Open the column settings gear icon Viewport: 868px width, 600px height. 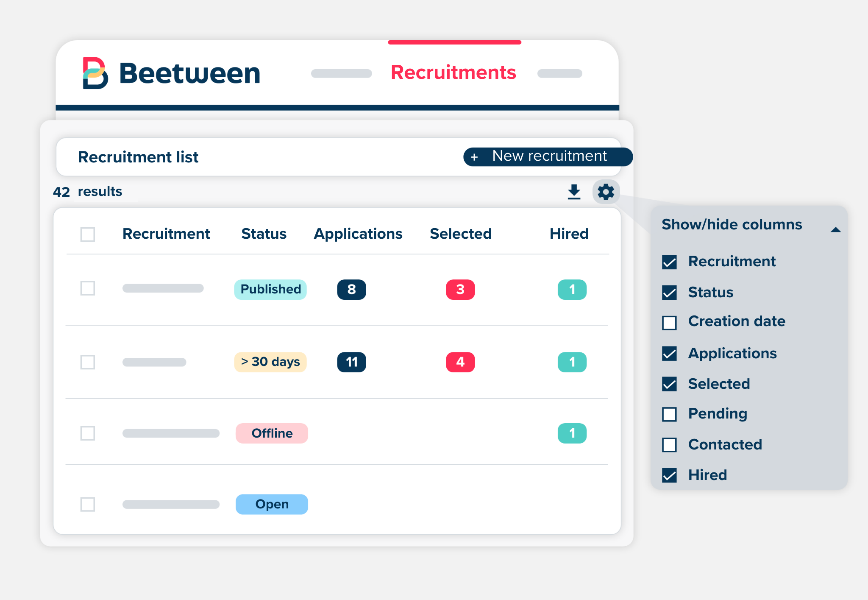pos(606,192)
